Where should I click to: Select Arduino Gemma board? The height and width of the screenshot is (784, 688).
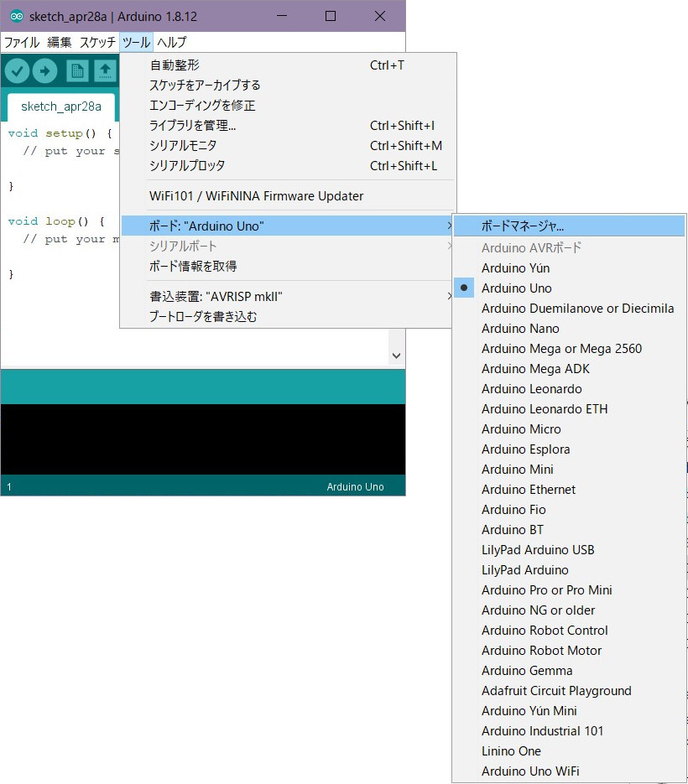568,671
